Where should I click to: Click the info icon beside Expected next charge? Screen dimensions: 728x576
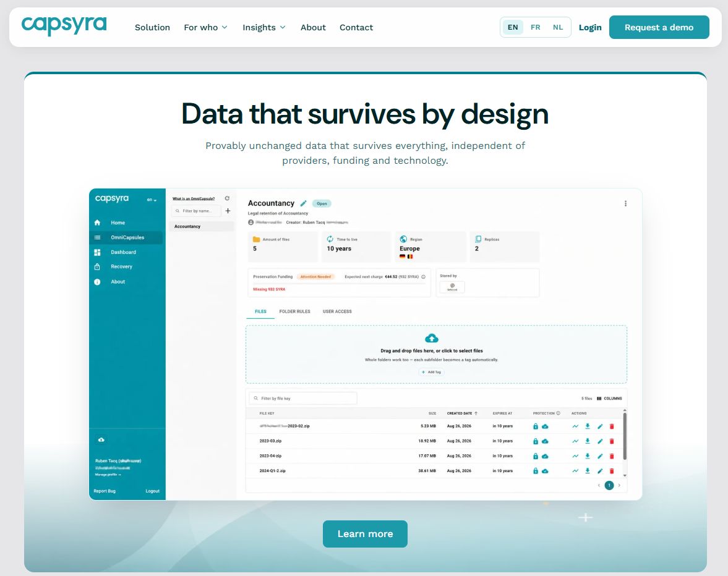424,277
